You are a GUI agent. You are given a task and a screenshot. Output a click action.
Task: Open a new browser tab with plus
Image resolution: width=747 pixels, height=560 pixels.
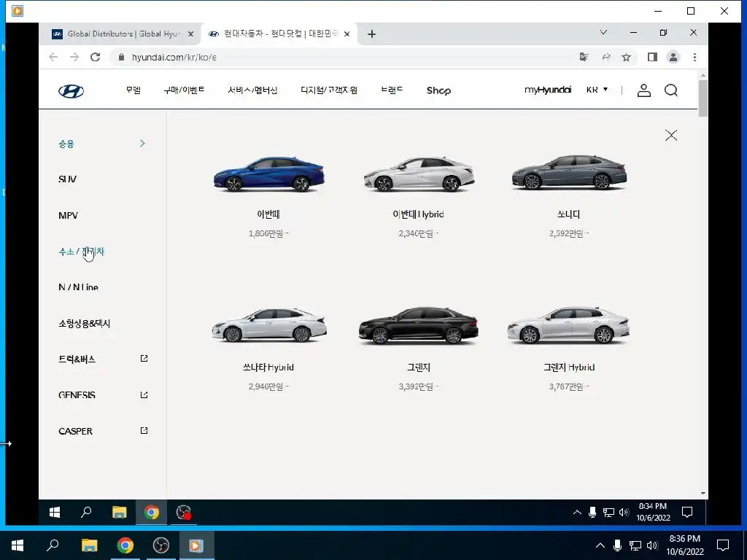coord(371,34)
